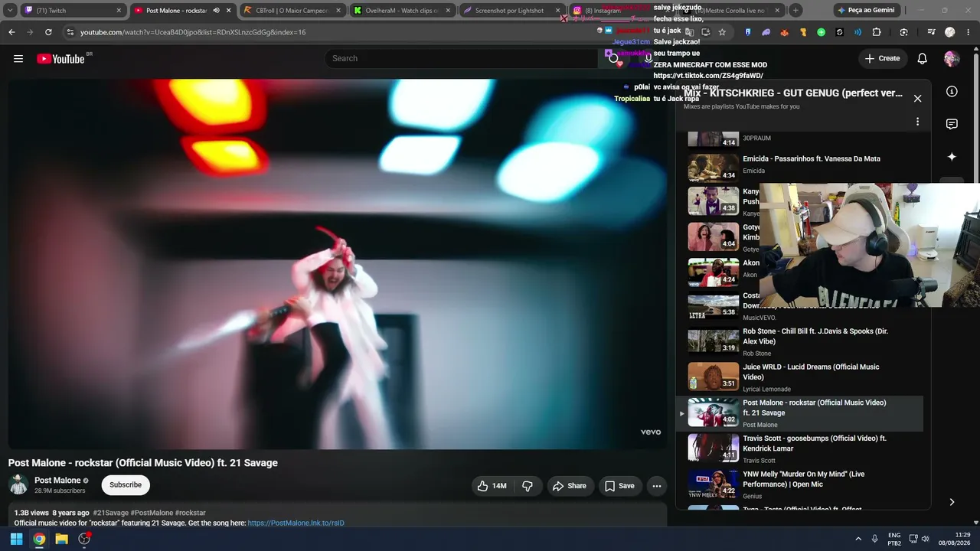Screen dimensions: 980x551
Task: Play Travis Scott - goosebumps from playlist
Action: pyautogui.click(x=799, y=449)
